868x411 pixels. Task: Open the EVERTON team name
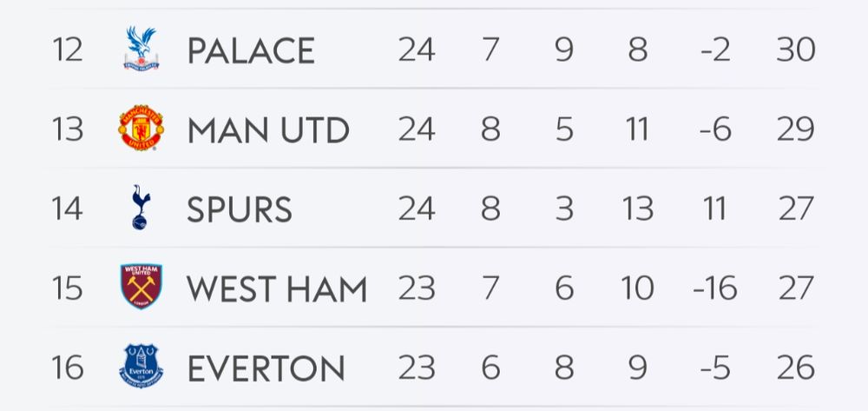point(266,368)
